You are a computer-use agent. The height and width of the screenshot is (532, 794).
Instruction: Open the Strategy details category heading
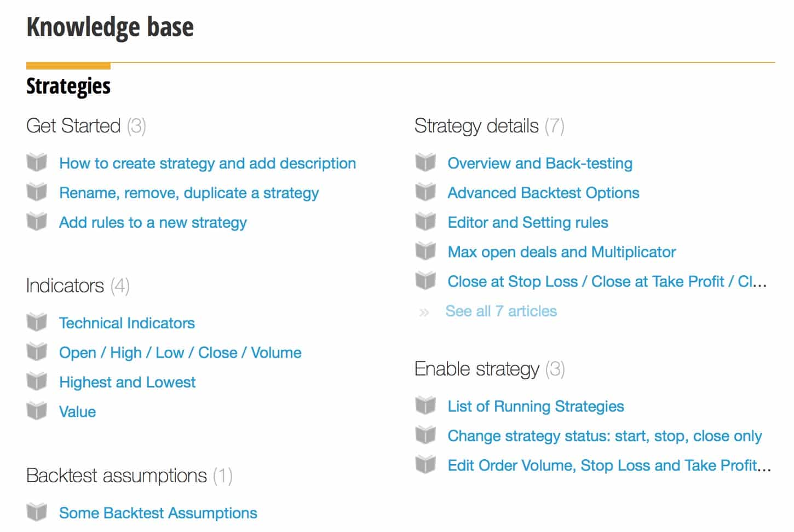pyautogui.click(x=476, y=126)
